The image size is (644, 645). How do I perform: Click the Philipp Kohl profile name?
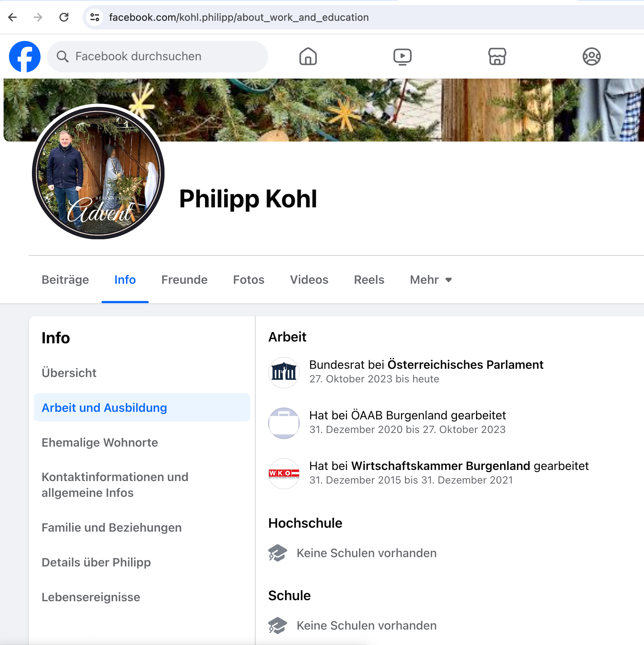tap(248, 199)
